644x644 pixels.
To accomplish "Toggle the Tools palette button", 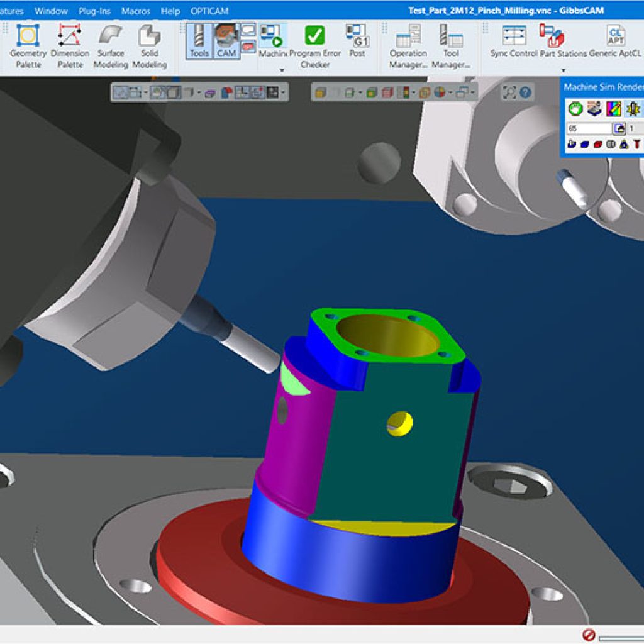I will coord(199,42).
